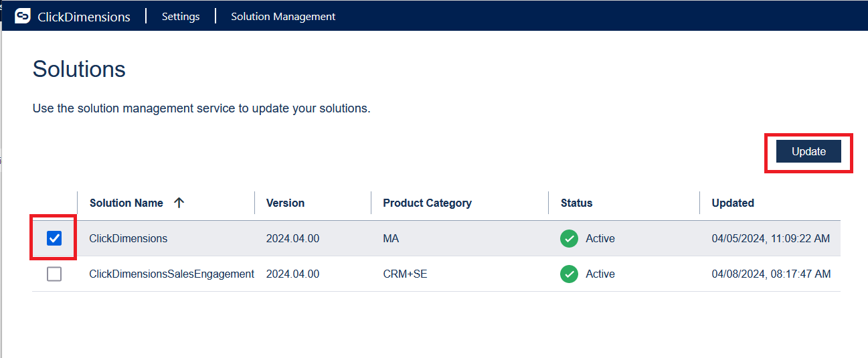Click version 2024.04.00 in ClickDimensionsSalesEngagement row

point(292,274)
